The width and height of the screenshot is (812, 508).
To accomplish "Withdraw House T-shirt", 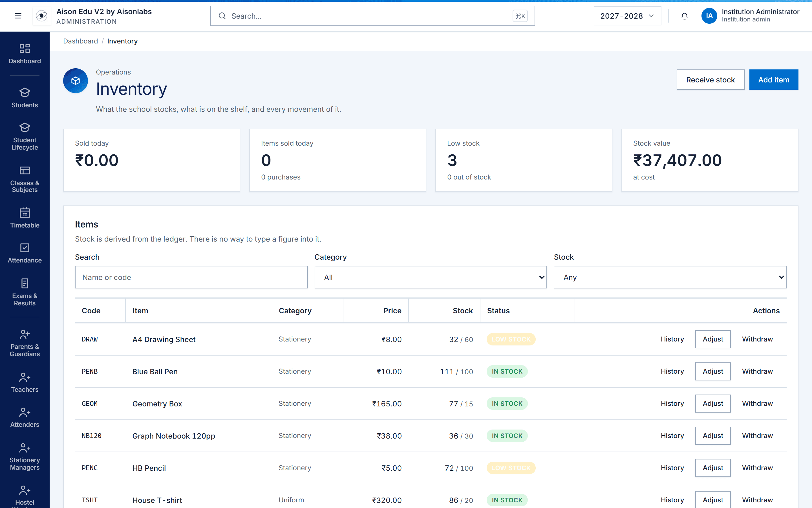I will tap(757, 500).
